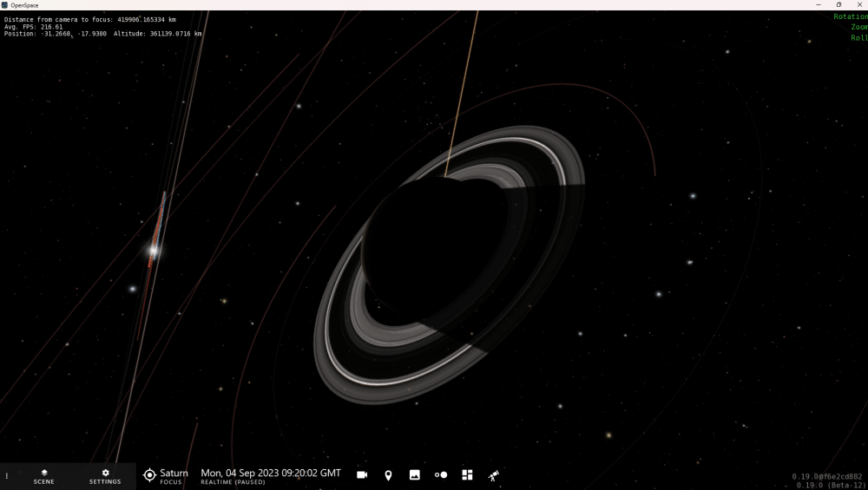Restore the OpenSpace window size

click(x=838, y=5)
